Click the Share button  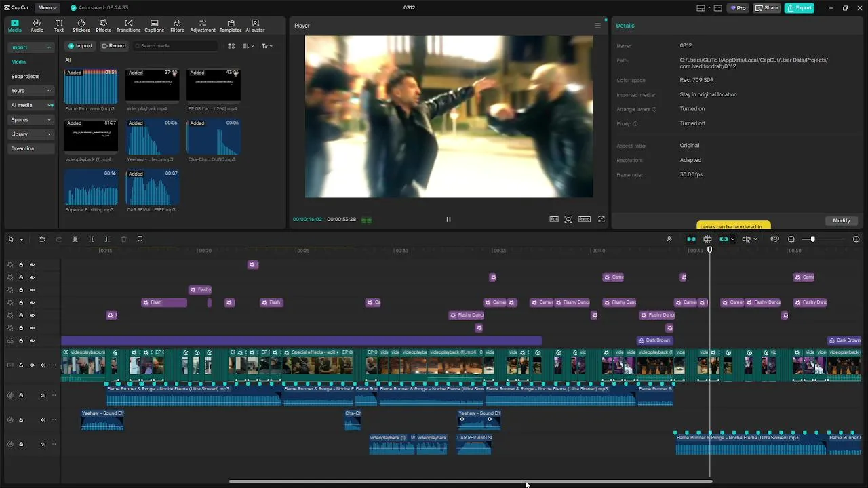[x=767, y=8]
